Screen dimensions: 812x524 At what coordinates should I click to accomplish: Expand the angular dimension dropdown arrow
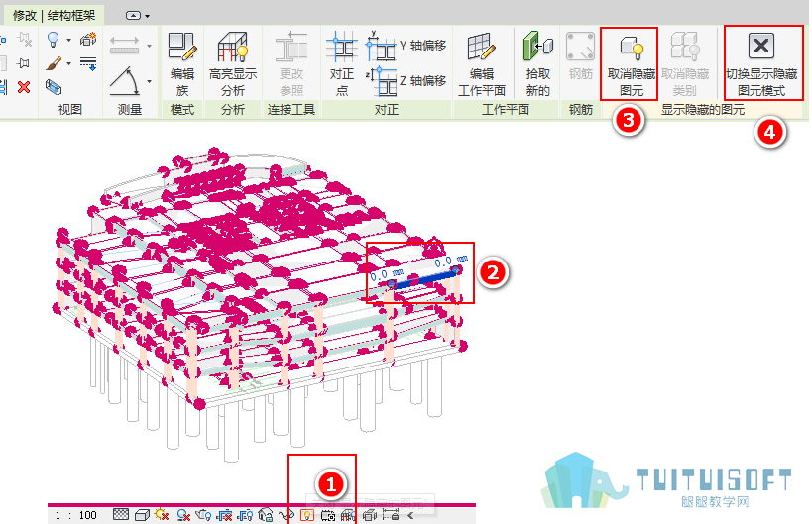point(149,82)
